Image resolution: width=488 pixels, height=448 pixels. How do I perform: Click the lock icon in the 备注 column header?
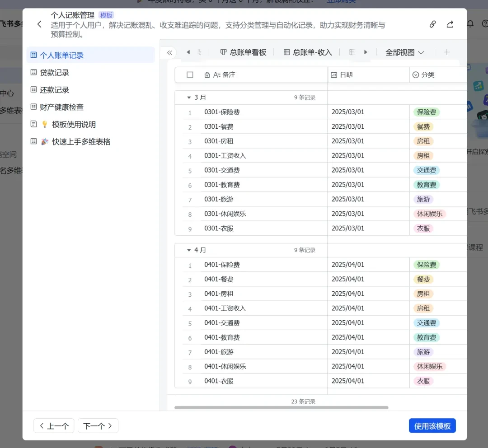point(207,75)
